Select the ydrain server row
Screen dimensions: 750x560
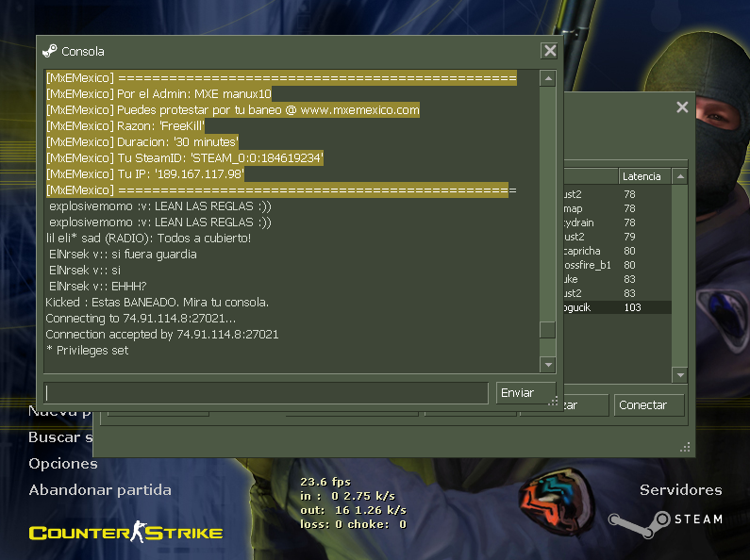point(617,222)
